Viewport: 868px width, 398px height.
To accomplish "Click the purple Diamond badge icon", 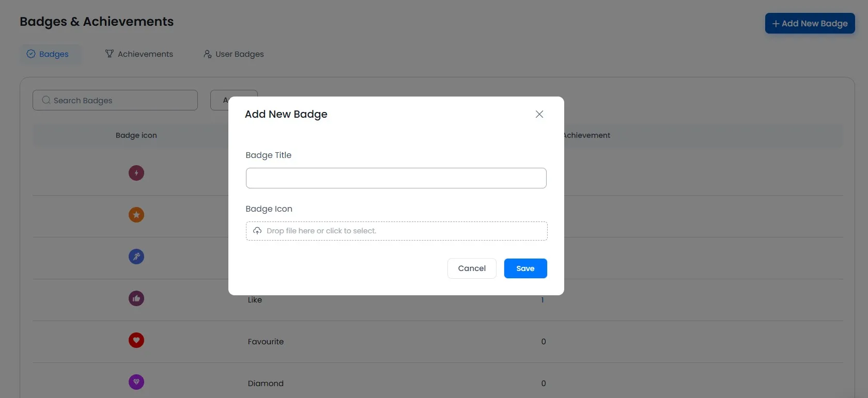I will tap(136, 382).
